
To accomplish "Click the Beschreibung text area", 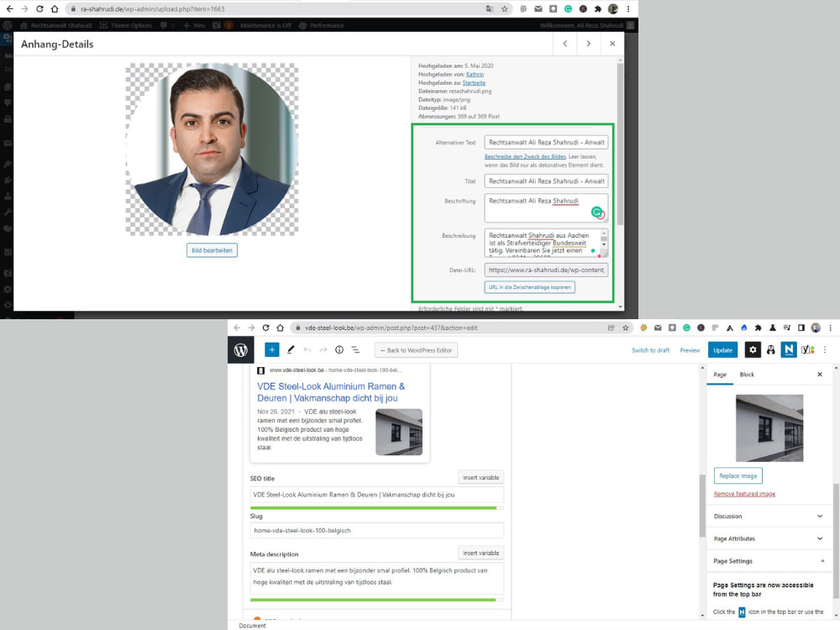I will click(547, 244).
